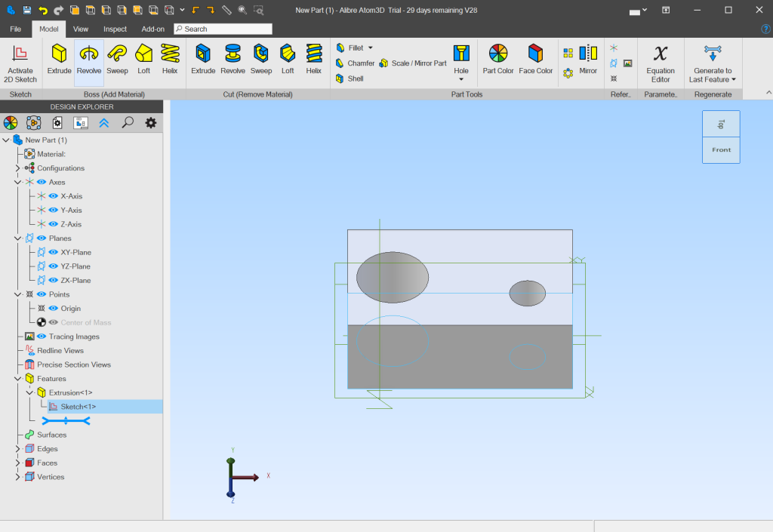Expand the Edges node in Design Explorer
Screen dimensions: 773x532
(18, 449)
